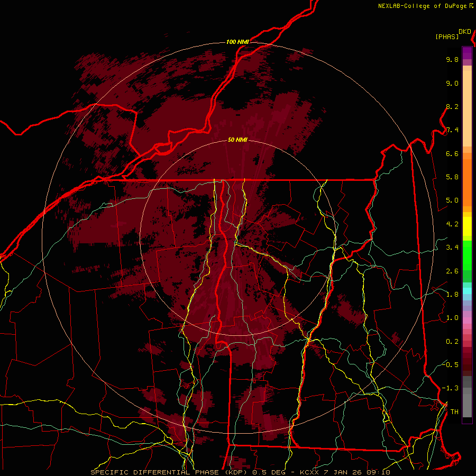
Task: Click the 50 NMI range ring label
Action: pos(237,140)
